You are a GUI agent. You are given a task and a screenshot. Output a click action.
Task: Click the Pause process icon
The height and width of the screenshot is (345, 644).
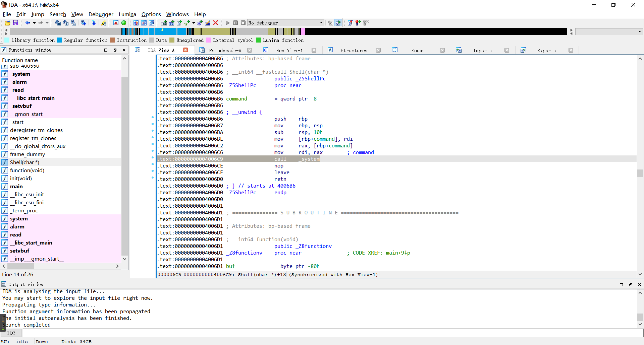(x=235, y=23)
